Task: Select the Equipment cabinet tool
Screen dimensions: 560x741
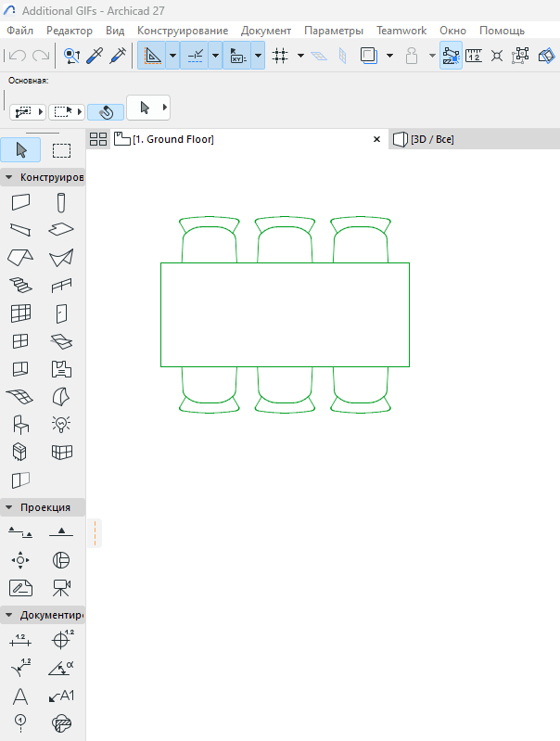Action: coord(20,452)
